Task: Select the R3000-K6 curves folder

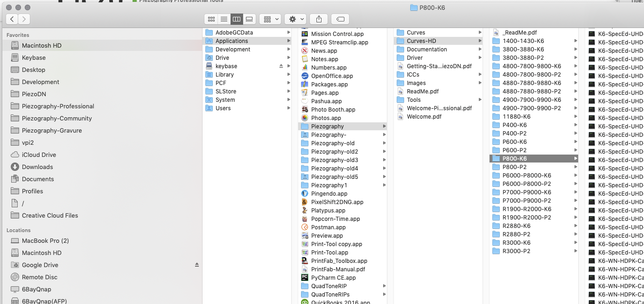Action: pyautogui.click(x=516, y=243)
